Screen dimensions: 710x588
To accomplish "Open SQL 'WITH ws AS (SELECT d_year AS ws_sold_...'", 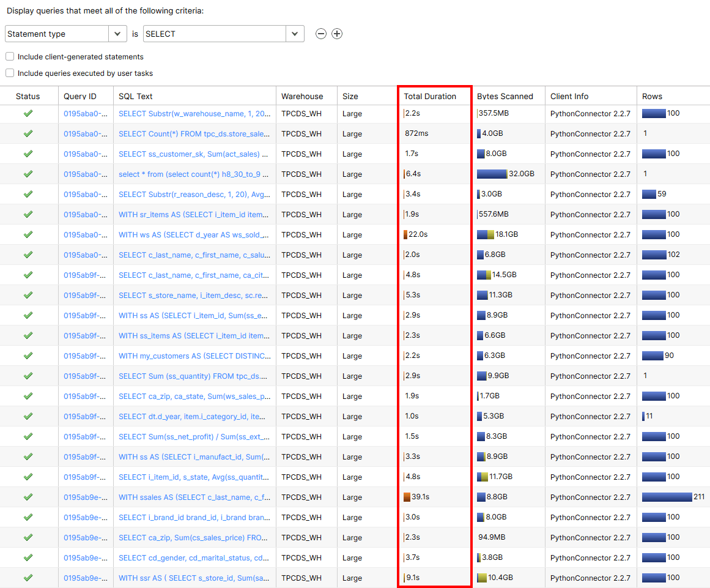I will coord(194,235).
